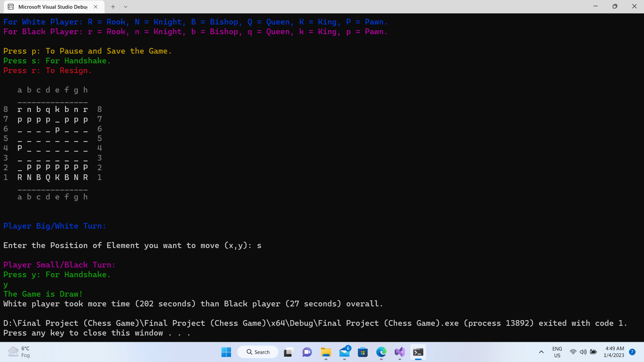The image size is (644, 362).
Task: Select the Microsoft Visual Studio Debug tab
Action: tap(52, 7)
